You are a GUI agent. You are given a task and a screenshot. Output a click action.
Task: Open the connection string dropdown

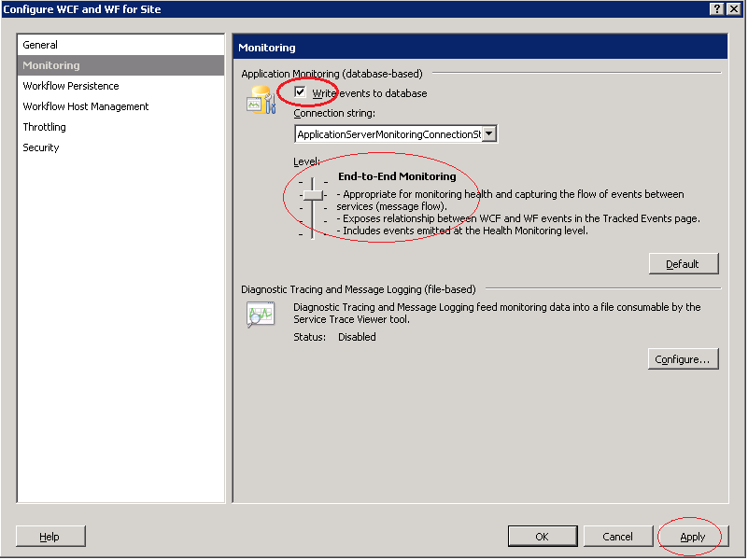489,133
